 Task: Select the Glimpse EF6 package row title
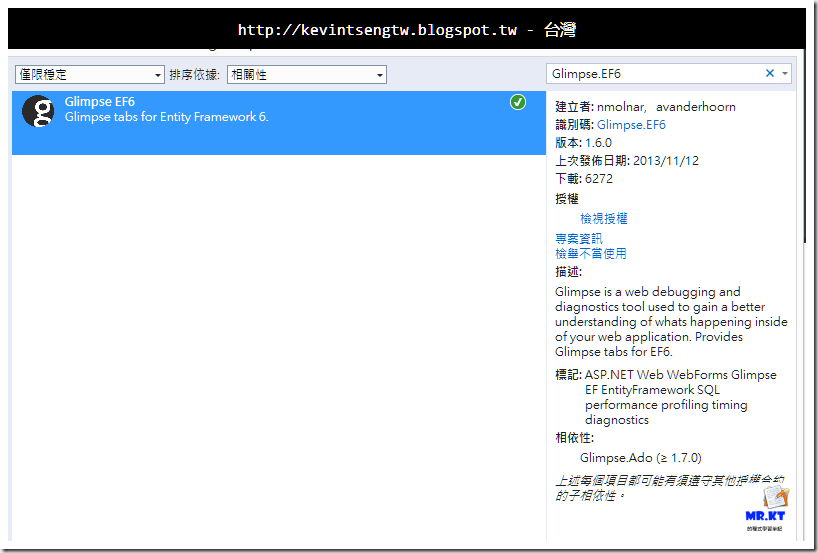100,102
